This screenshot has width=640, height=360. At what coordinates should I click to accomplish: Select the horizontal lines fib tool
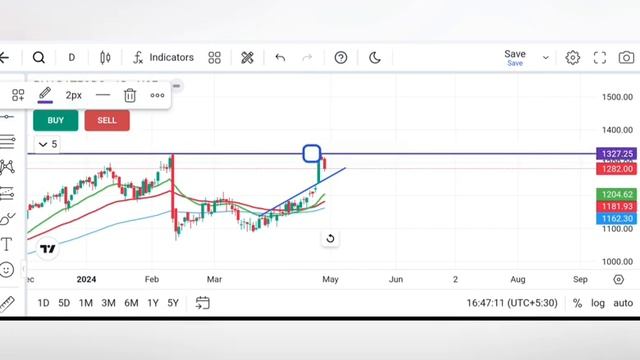pyautogui.click(x=7, y=141)
